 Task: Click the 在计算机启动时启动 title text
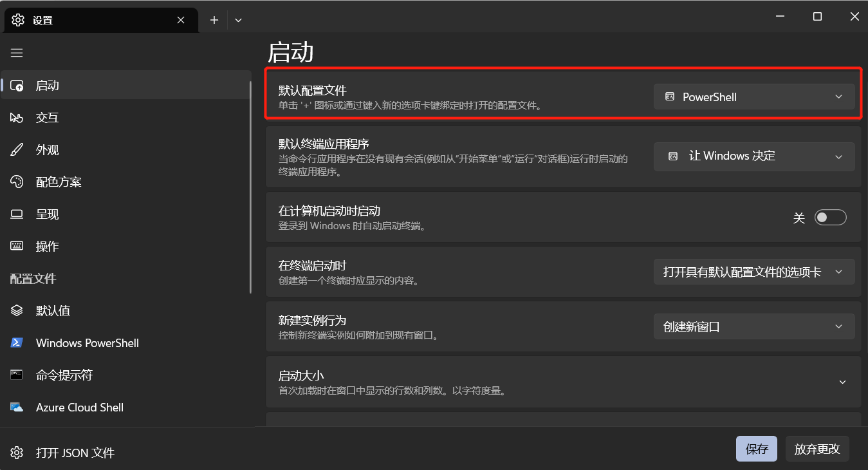[329, 211]
